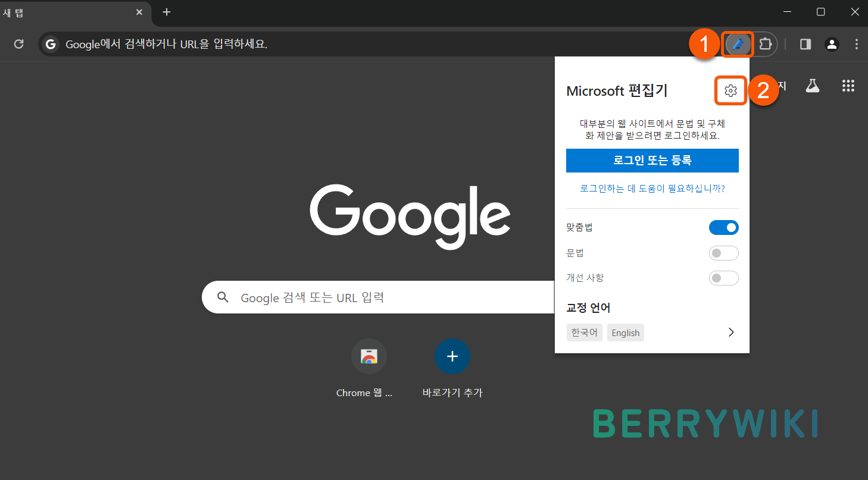Image resolution: width=868 pixels, height=480 pixels.
Task: Click the 바로가기 추가 label
Action: [x=452, y=393]
